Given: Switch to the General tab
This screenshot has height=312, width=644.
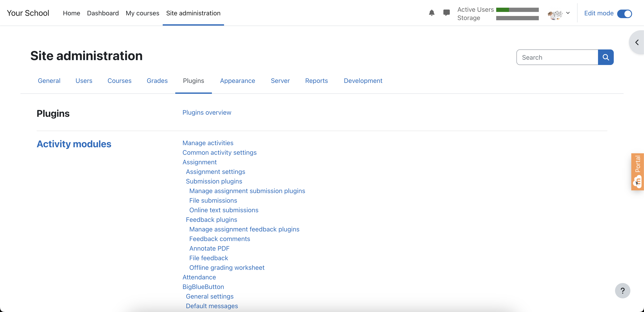Looking at the screenshot, I should tap(49, 81).
